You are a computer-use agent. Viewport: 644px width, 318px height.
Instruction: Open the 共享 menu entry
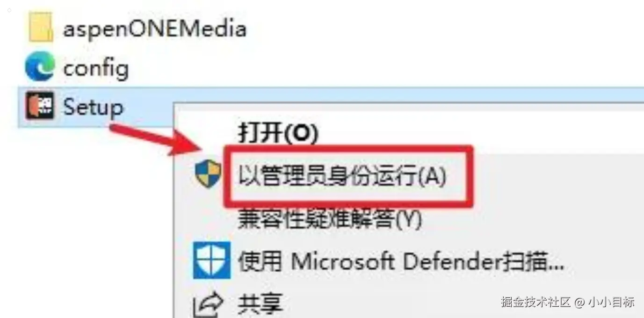coord(260,304)
